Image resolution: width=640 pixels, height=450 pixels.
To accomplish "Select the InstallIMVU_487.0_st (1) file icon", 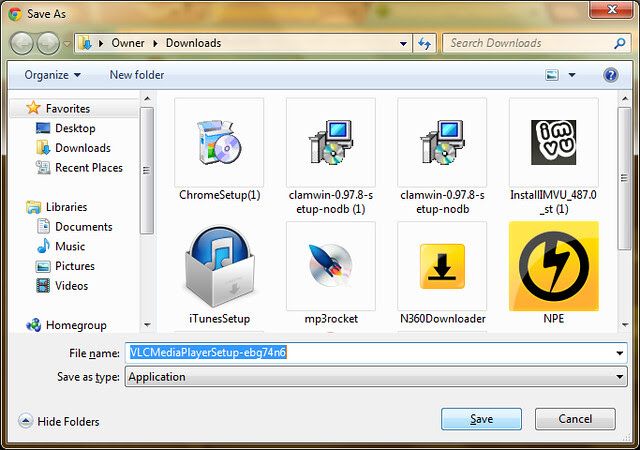I will [554, 142].
